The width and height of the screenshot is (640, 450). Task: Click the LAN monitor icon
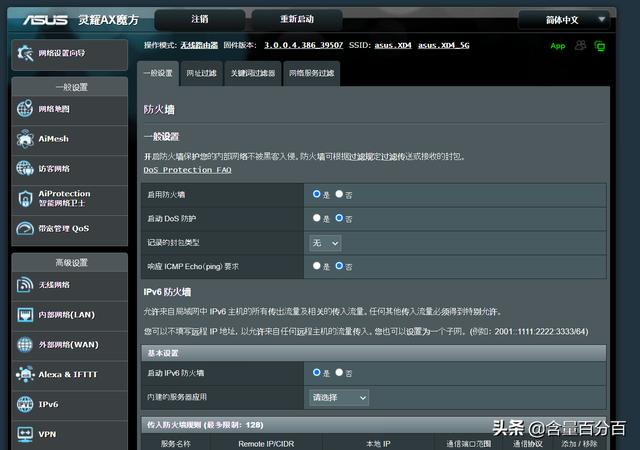(25, 314)
